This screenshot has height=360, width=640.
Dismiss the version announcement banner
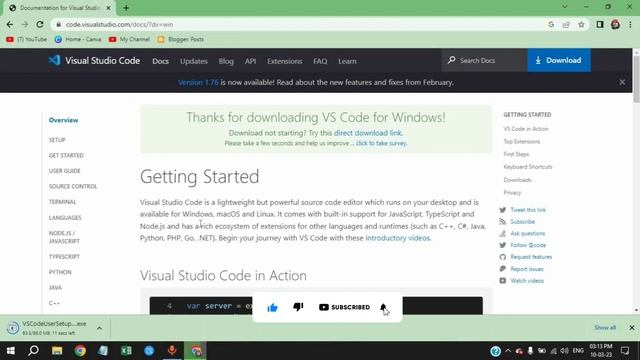[622, 82]
